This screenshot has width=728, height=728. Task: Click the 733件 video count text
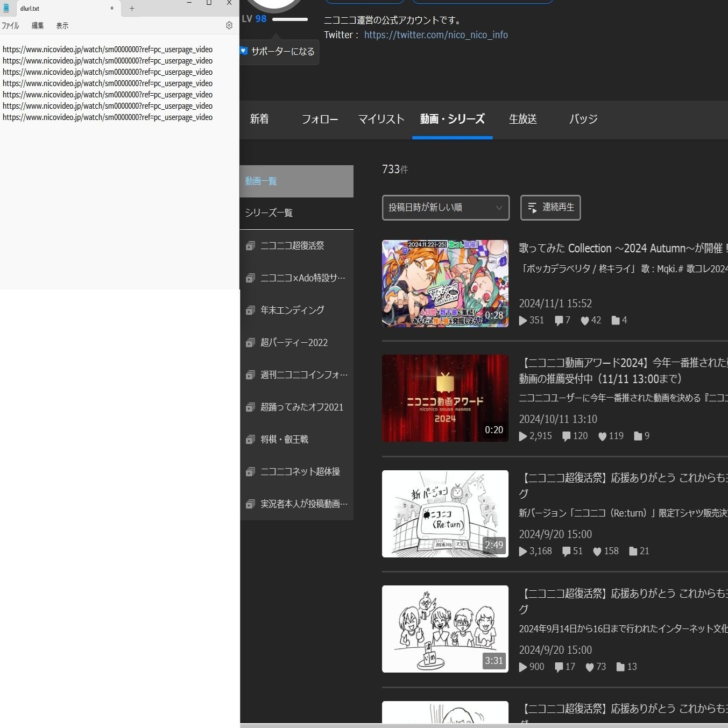(395, 169)
